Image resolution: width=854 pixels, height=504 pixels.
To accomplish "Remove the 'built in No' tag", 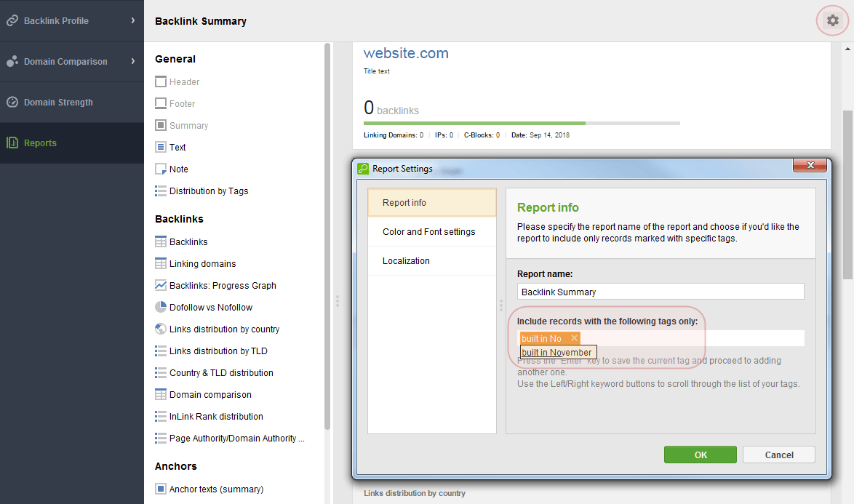I will (x=574, y=338).
